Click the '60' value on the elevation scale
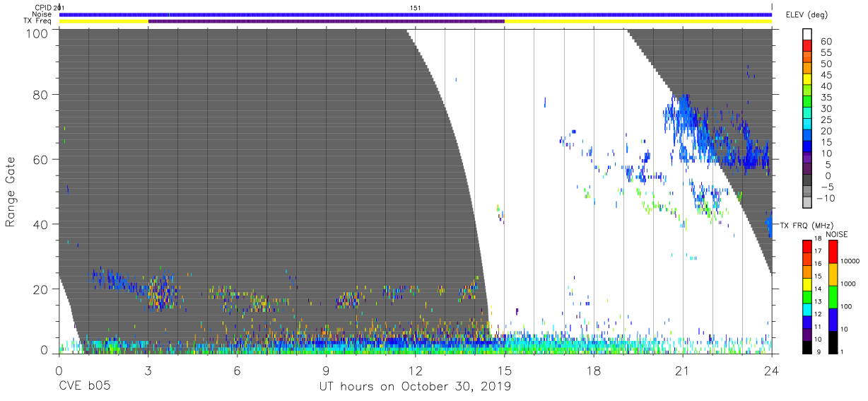 825,42
